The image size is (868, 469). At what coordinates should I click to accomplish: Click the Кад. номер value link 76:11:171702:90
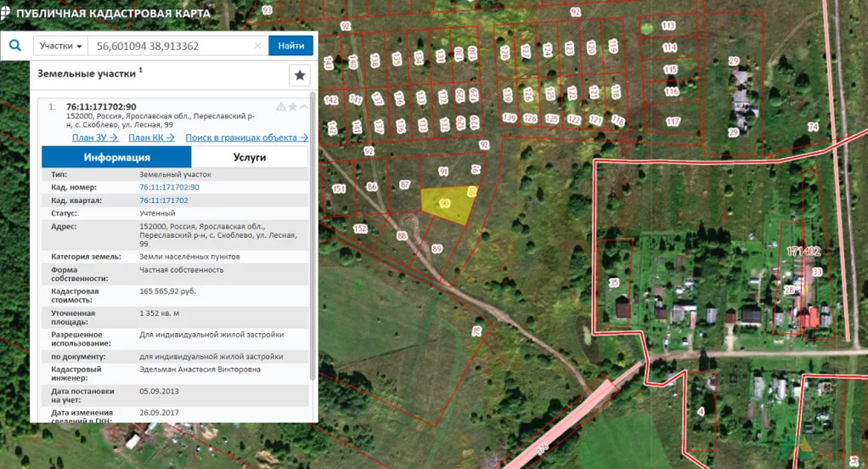169,187
